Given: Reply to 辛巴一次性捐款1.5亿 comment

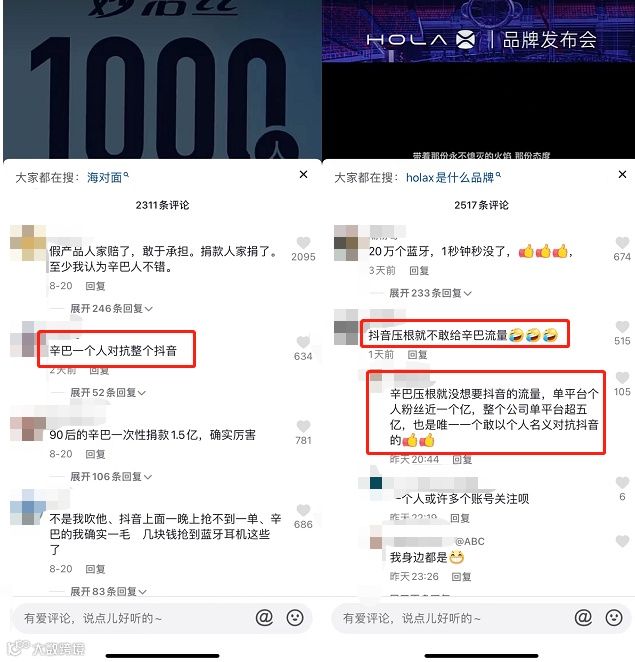Looking at the screenshot, I should (95, 454).
